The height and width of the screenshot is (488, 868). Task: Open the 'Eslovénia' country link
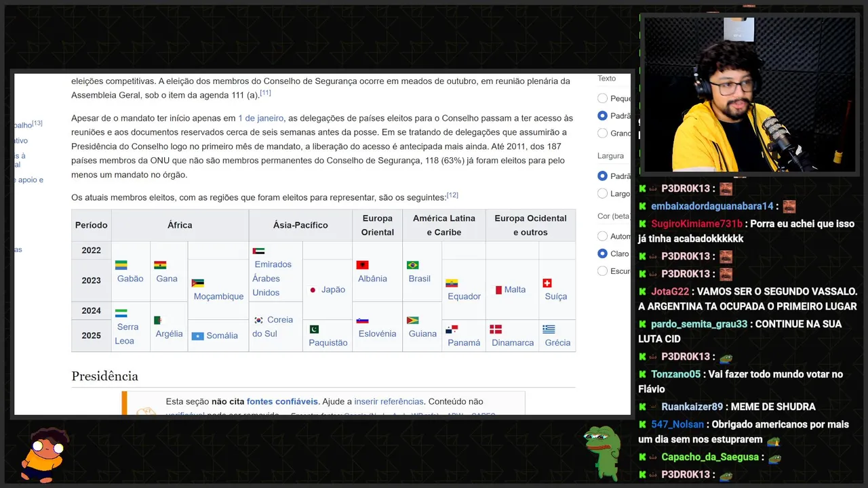click(x=377, y=333)
